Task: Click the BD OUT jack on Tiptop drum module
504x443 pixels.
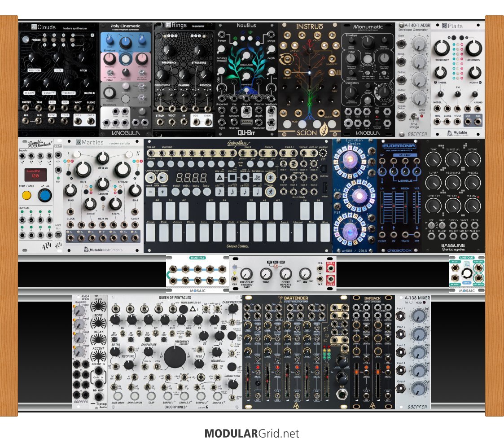Action: (x=99, y=396)
